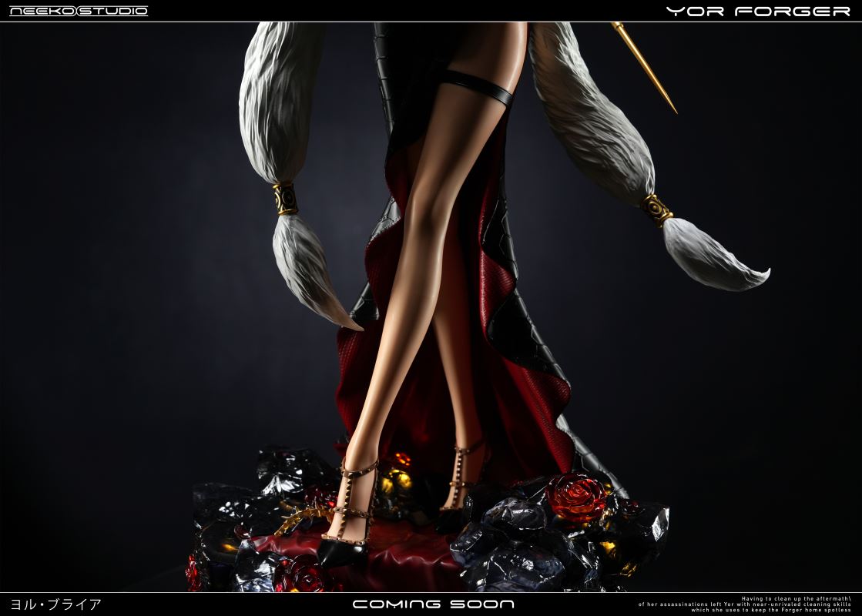The image size is (862, 616).
Task: Click the Japanese name text ヨル・ブライア
Action: 55,604
